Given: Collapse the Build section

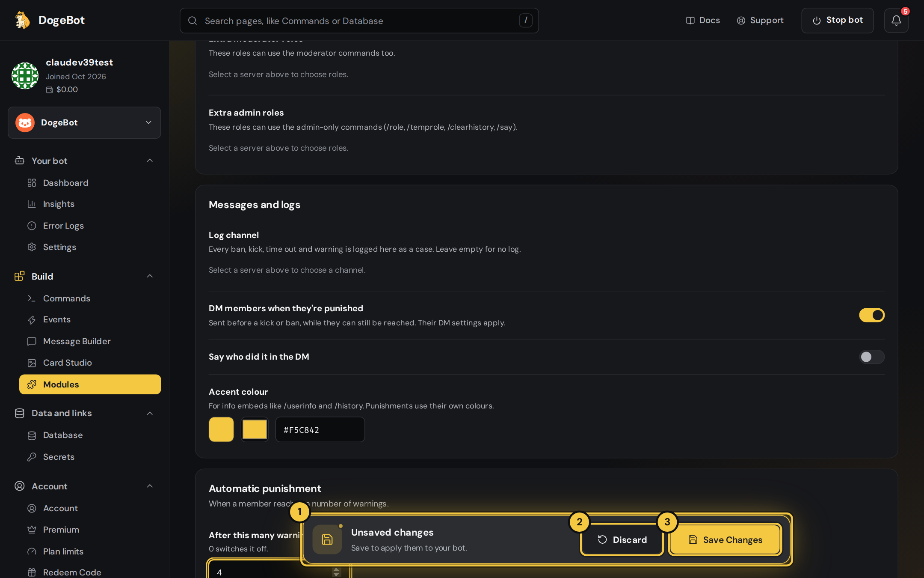Looking at the screenshot, I should [x=150, y=276].
